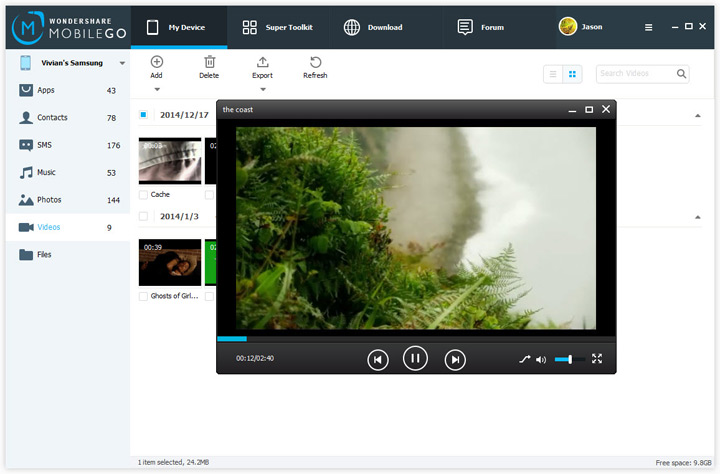Open the Forum tab
The width and height of the screenshot is (720, 474).
coord(481,27)
